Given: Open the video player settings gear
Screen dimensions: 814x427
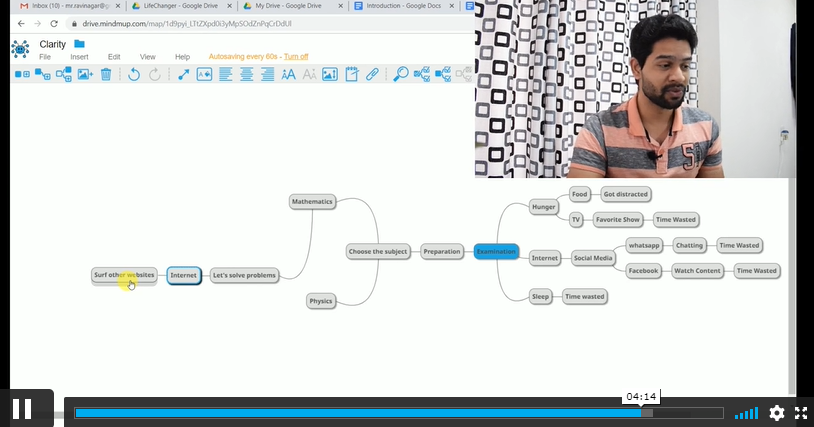Looking at the screenshot, I should click(776, 412).
